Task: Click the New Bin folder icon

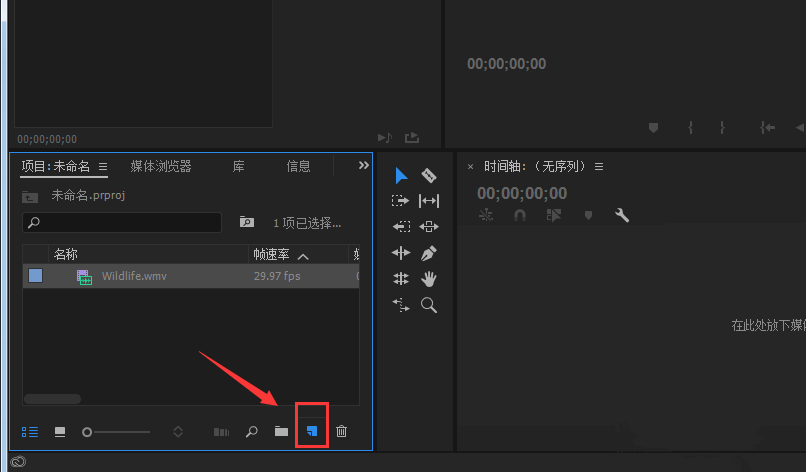Action: coord(281,431)
